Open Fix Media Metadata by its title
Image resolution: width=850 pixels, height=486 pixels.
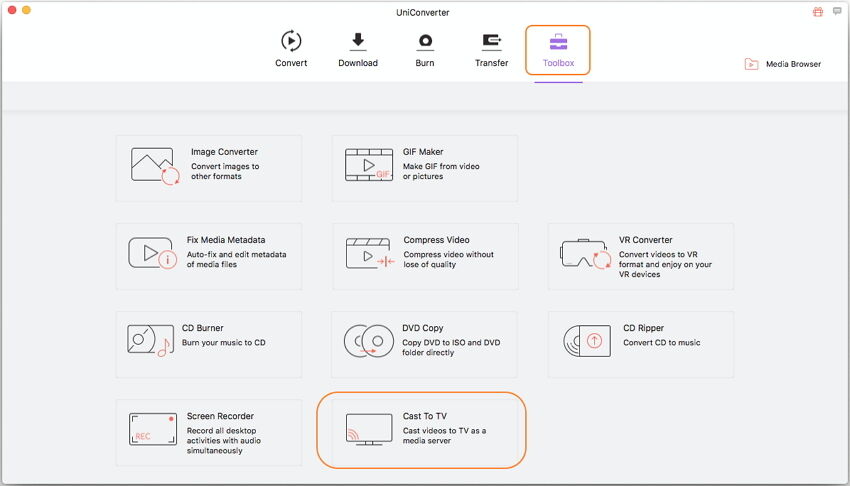pos(226,239)
